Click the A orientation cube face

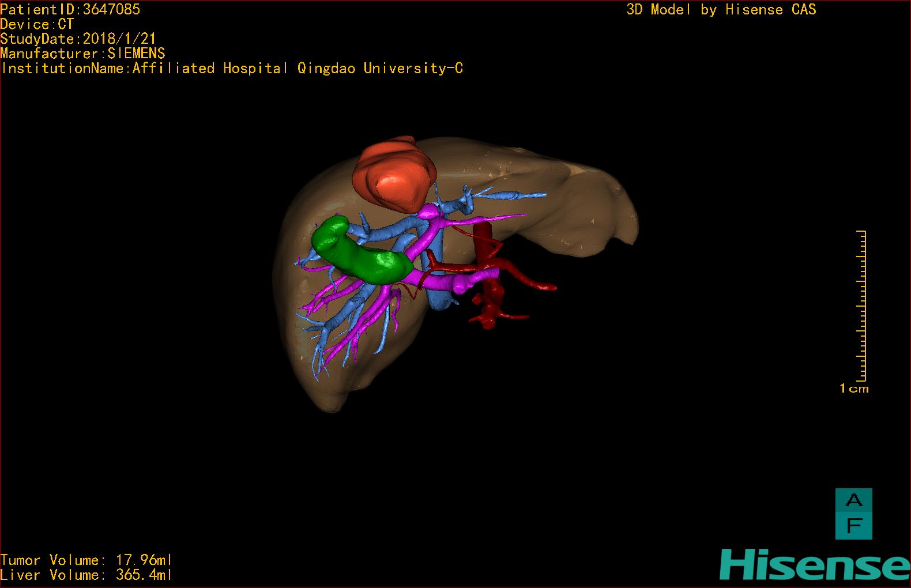pos(853,500)
